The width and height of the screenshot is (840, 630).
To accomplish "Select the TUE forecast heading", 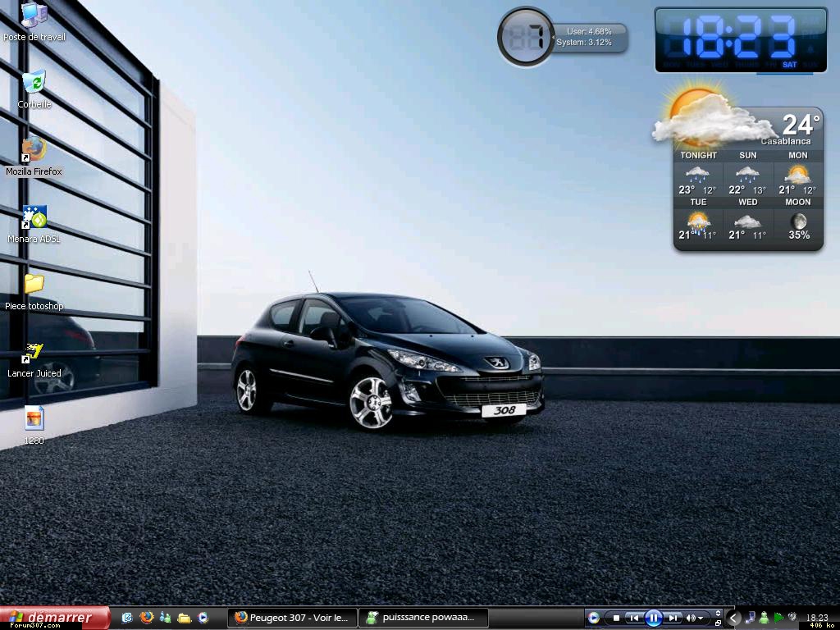I will point(698,202).
